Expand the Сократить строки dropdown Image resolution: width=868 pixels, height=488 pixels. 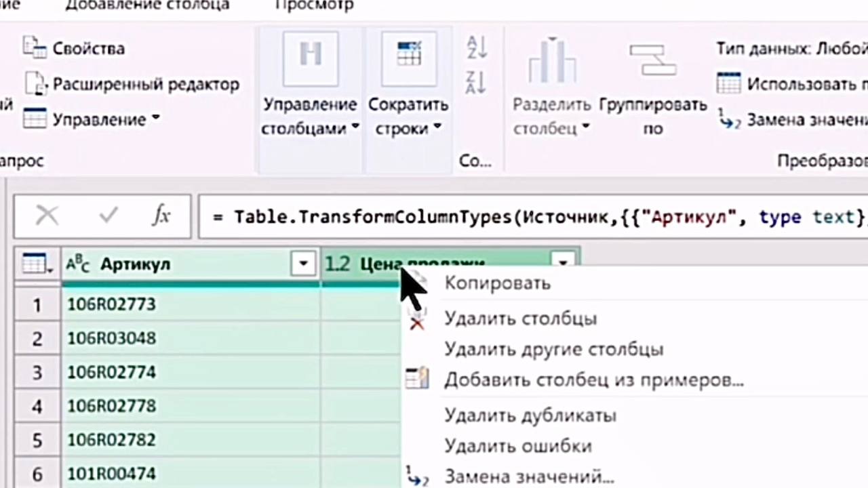point(437,127)
